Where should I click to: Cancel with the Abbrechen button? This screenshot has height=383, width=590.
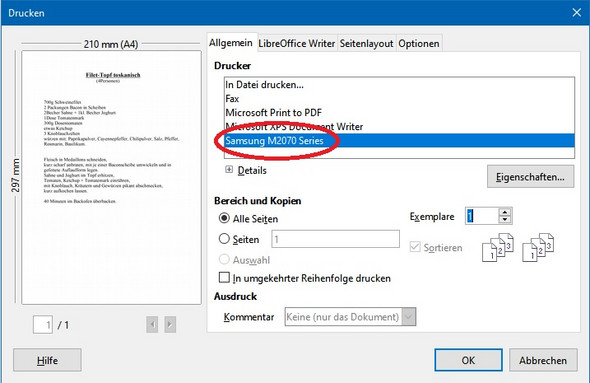tap(543, 360)
